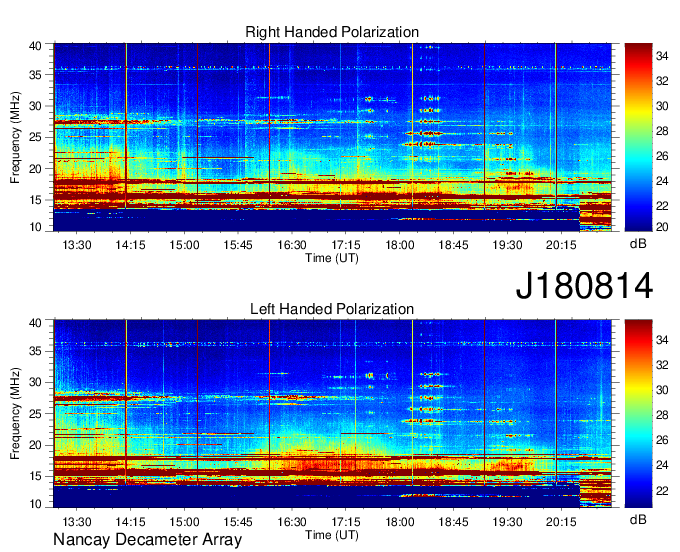Image resolution: width=680 pixels, height=552 pixels.
Task: Click 40 MHz tick on Right Handed plot
Action: tap(35, 46)
